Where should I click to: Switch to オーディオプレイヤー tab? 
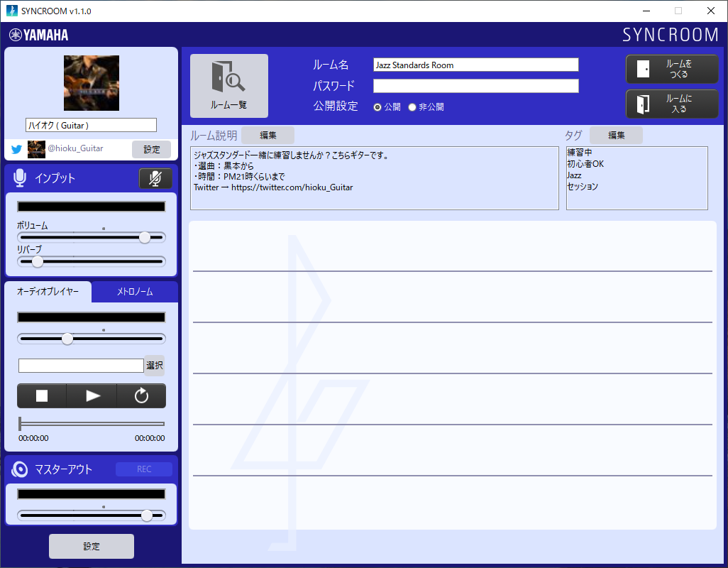click(x=48, y=292)
